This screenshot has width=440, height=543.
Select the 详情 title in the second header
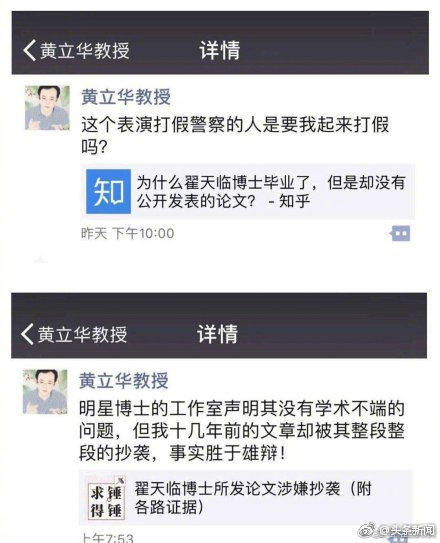(218, 334)
